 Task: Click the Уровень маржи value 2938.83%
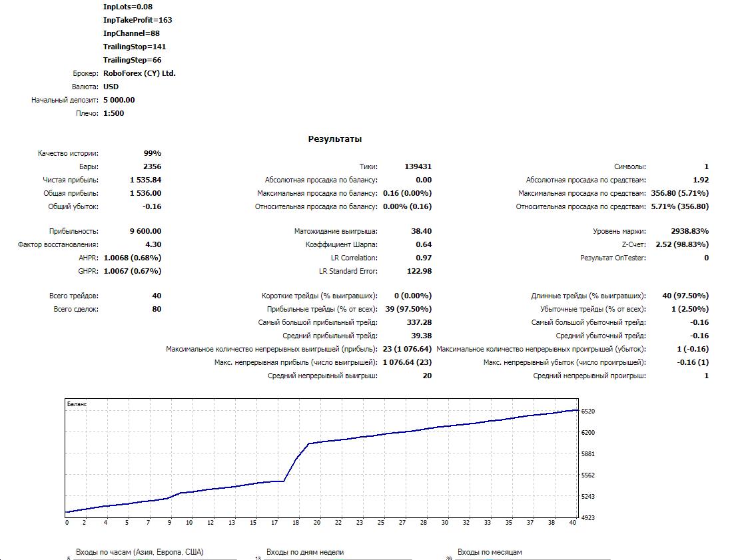pos(690,231)
